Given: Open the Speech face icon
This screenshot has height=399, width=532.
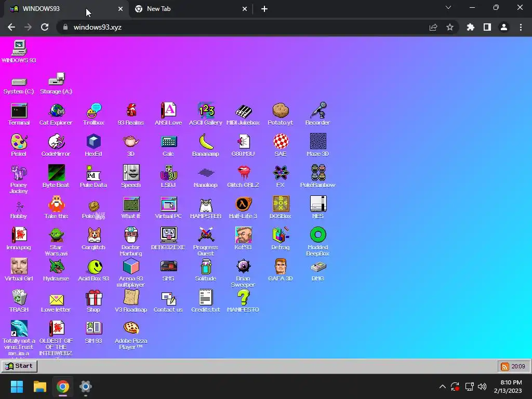Looking at the screenshot, I should [131, 177].
